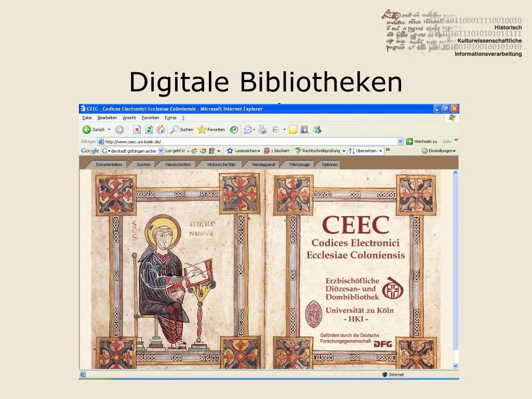
Task: Click the Rechtschreibprüfung spellcheck icon
Action: point(298,151)
